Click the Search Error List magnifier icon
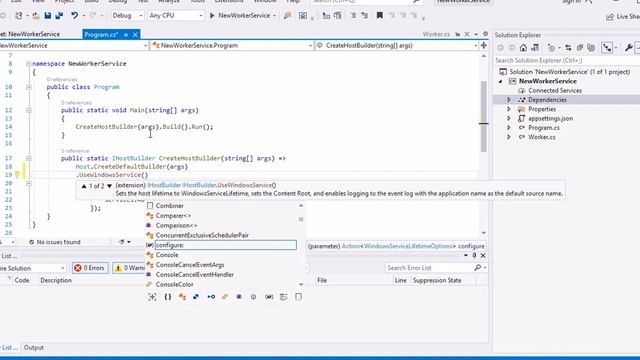 coord(478,268)
